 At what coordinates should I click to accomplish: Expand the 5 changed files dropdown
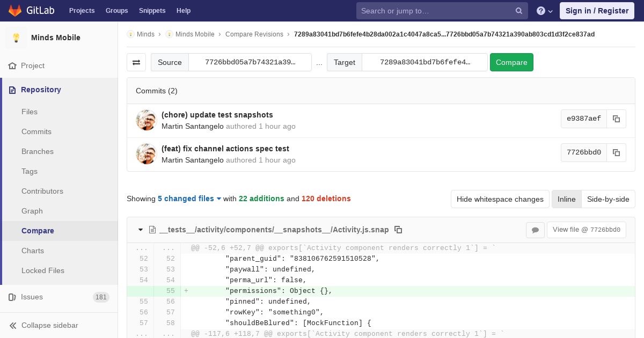click(189, 199)
